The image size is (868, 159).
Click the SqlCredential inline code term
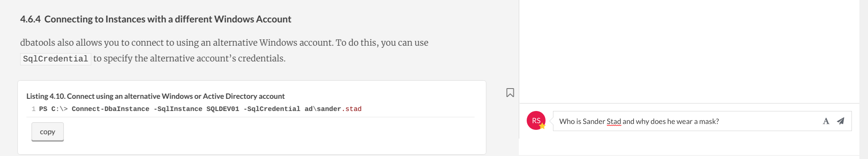pos(55,59)
